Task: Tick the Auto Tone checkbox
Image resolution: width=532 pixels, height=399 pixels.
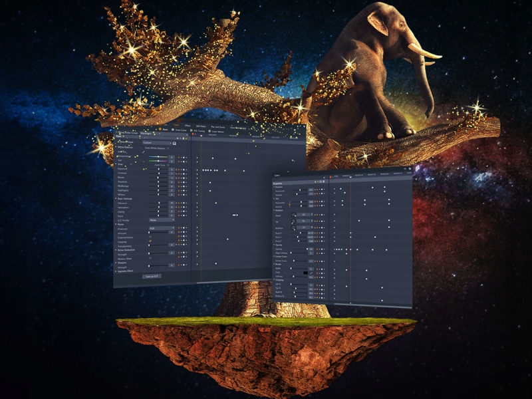Action: 168,165
